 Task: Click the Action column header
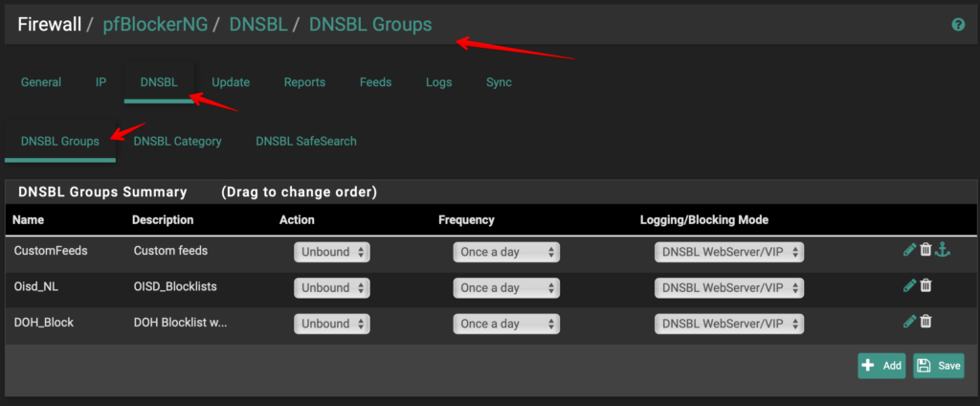point(297,220)
